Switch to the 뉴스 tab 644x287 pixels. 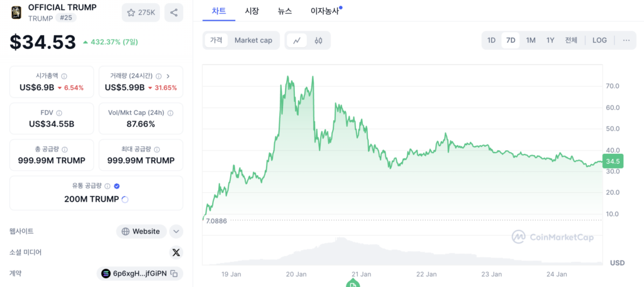point(284,11)
